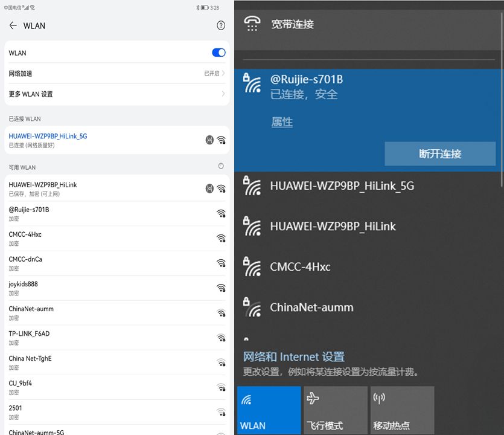Tap Wi-Fi 6 badge on HUAWEI-WZP9BP_HiLink_5G

click(209, 140)
